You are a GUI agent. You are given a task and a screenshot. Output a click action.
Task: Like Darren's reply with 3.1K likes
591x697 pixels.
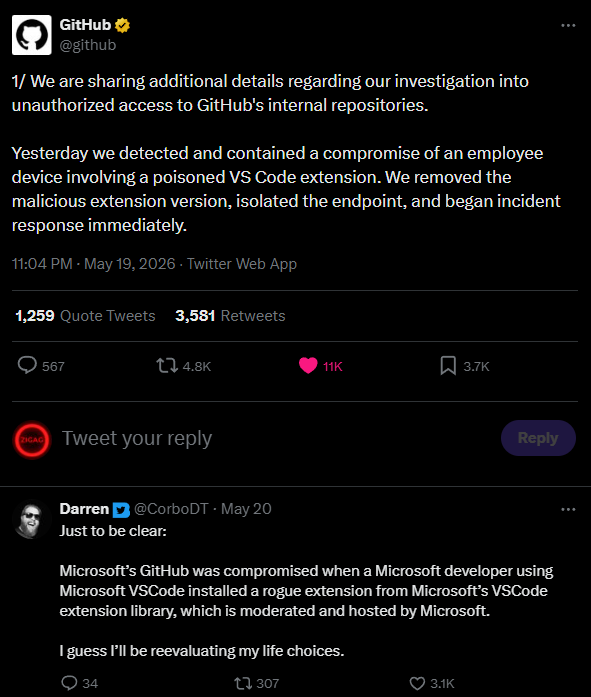tap(417, 683)
